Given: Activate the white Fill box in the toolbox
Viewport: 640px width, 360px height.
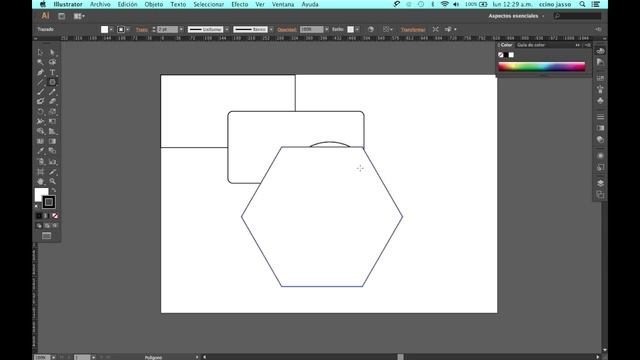Looking at the screenshot, I should 39,193.
